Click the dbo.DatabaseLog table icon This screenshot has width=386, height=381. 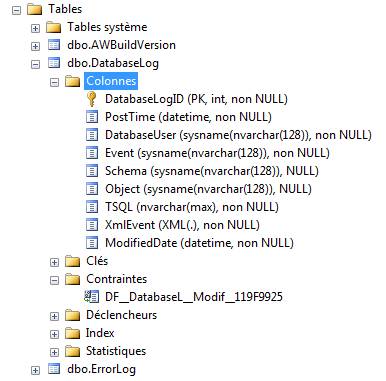tap(54, 63)
